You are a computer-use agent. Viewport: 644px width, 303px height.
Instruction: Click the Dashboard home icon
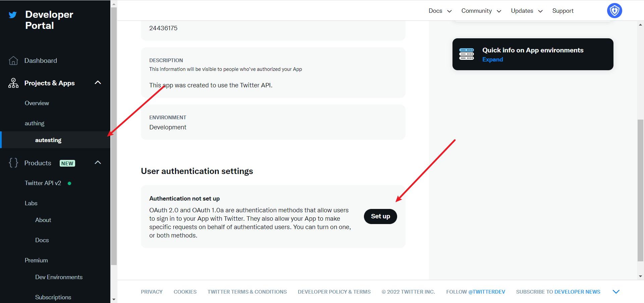(x=13, y=60)
